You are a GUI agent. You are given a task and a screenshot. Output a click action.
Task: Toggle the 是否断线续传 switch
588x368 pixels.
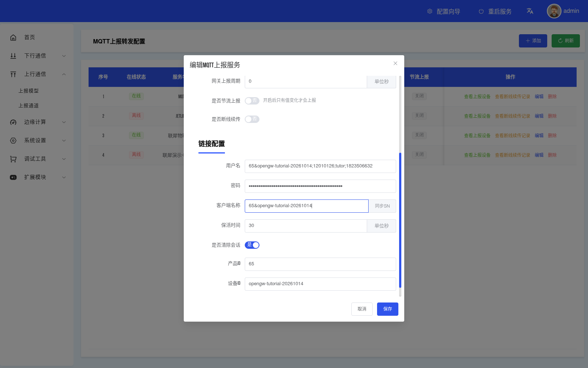click(x=252, y=119)
